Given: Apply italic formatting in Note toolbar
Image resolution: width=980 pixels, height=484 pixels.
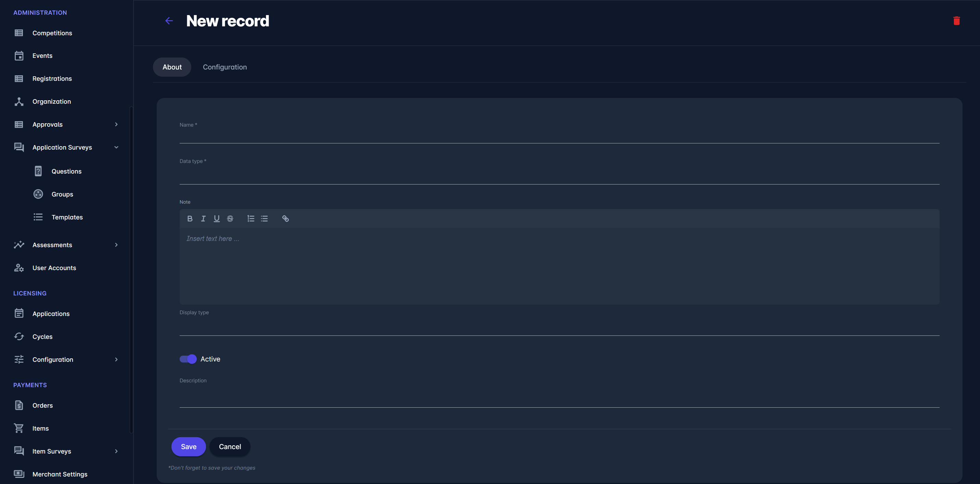Looking at the screenshot, I should 203,219.
